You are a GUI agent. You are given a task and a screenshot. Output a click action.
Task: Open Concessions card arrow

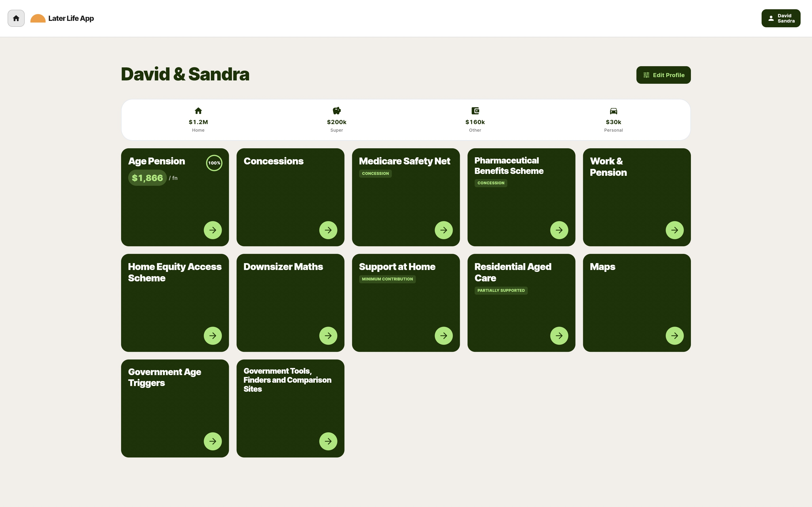328,230
